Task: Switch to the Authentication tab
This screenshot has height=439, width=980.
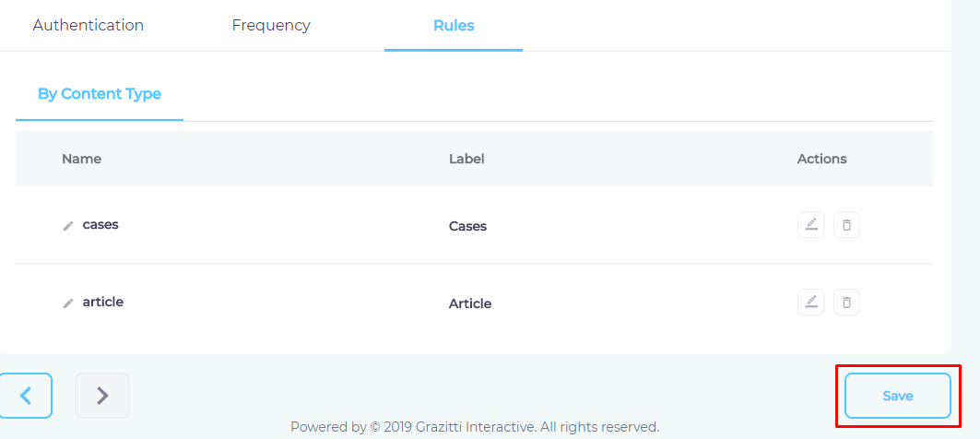Action: pyautogui.click(x=89, y=26)
